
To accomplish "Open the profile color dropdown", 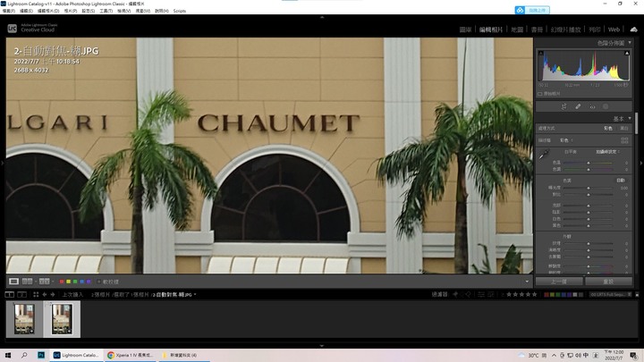I will 566,140.
